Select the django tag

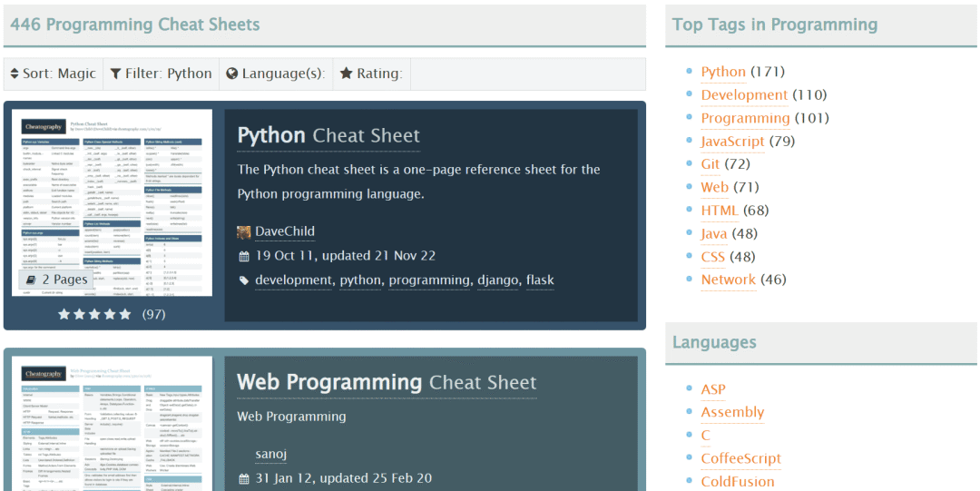[x=497, y=280]
